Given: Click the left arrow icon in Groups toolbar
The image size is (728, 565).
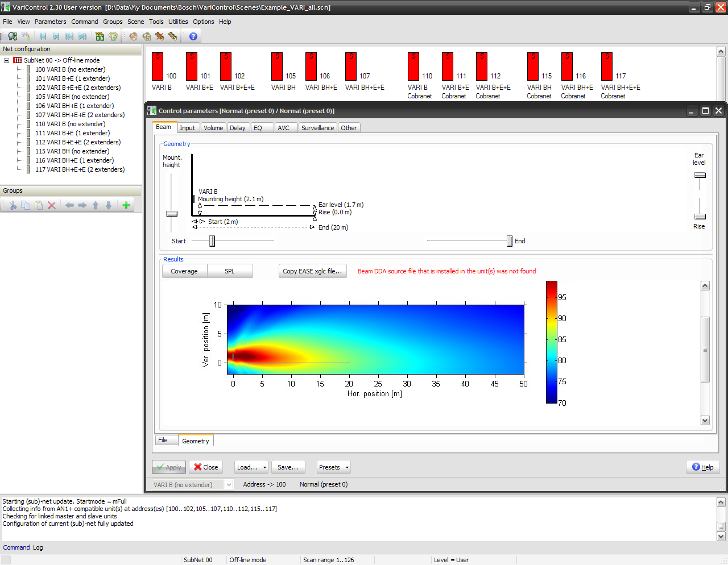Looking at the screenshot, I should point(69,205).
